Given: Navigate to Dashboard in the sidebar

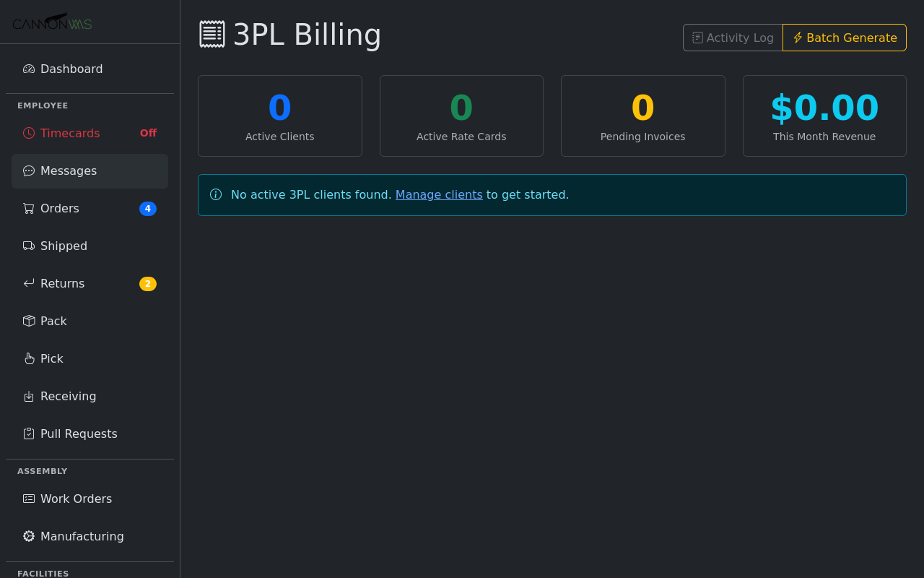Looking at the screenshot, I should (71, 69).
